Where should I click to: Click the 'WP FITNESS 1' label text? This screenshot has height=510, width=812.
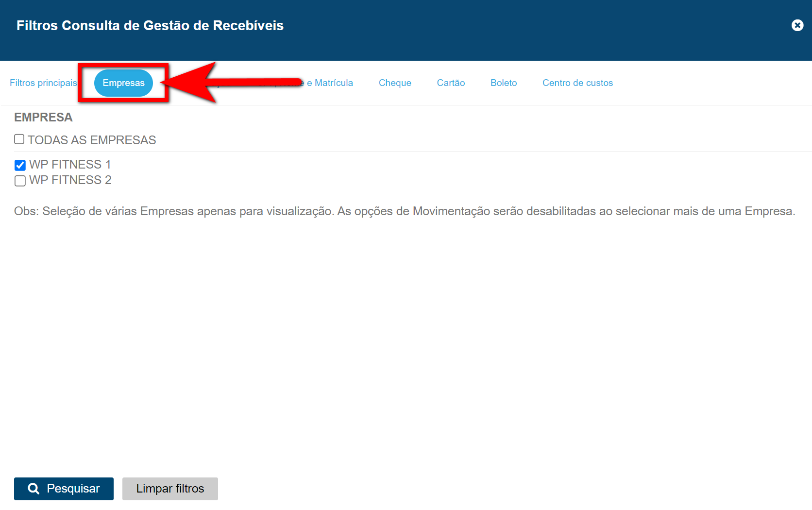click(x=70, y=165)
